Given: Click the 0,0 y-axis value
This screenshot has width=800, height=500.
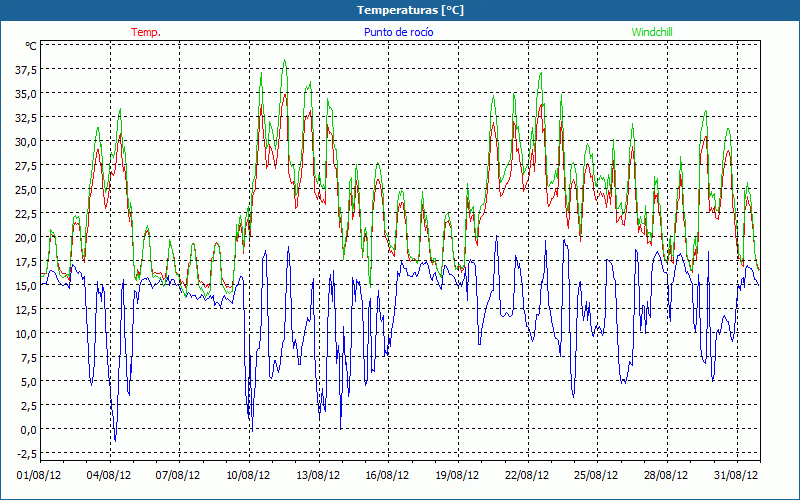Looking at the screenshot, I should pos(28,430).
